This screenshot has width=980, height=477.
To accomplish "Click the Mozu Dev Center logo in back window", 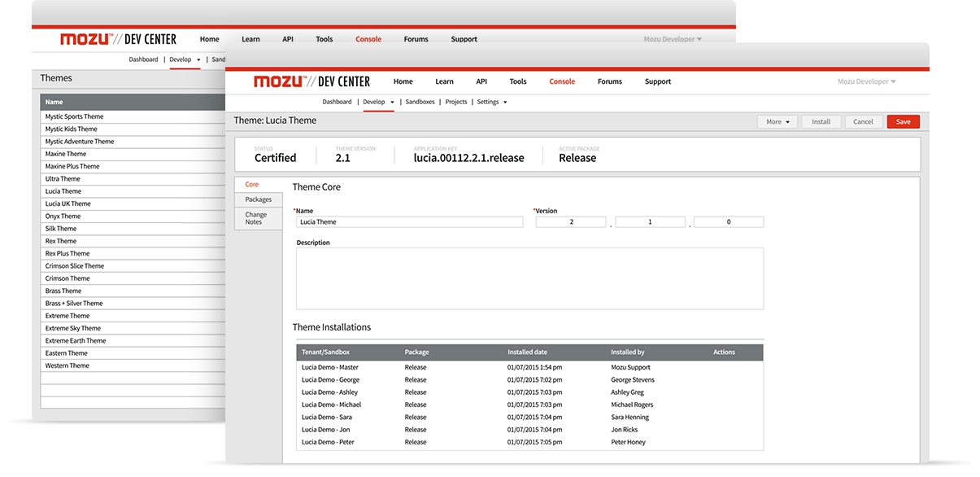I will pyautogui.click(x=118, y=39).
